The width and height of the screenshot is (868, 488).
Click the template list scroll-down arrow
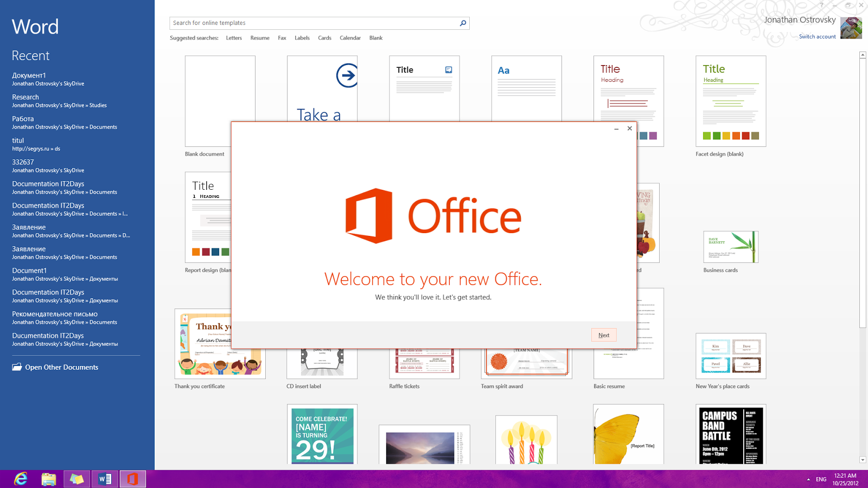coord(863,460)
